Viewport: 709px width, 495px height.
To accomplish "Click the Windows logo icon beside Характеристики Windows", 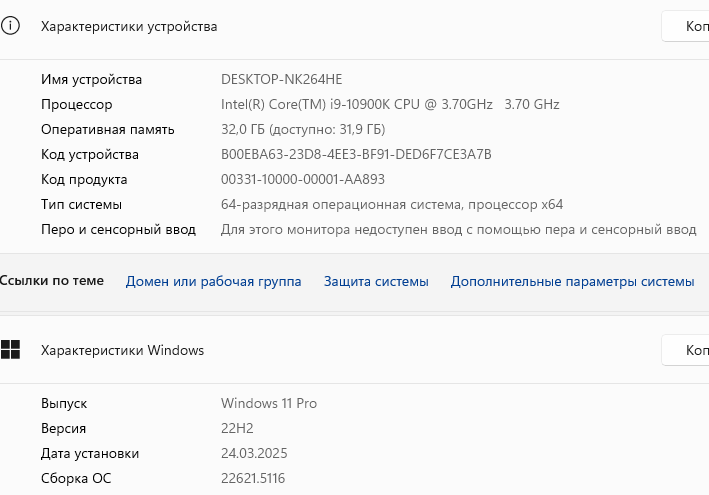I will pyautogui.click(x=10, y=350).
